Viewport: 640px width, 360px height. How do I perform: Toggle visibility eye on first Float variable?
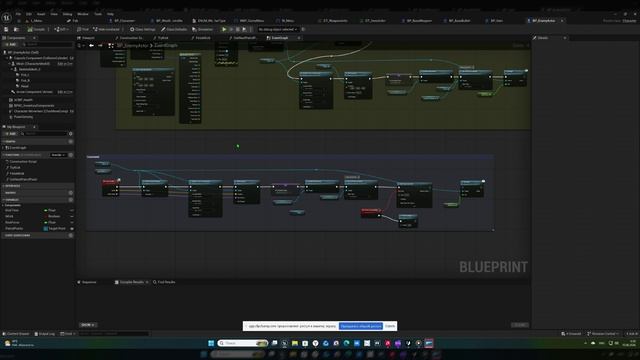[x=72, y=210]
